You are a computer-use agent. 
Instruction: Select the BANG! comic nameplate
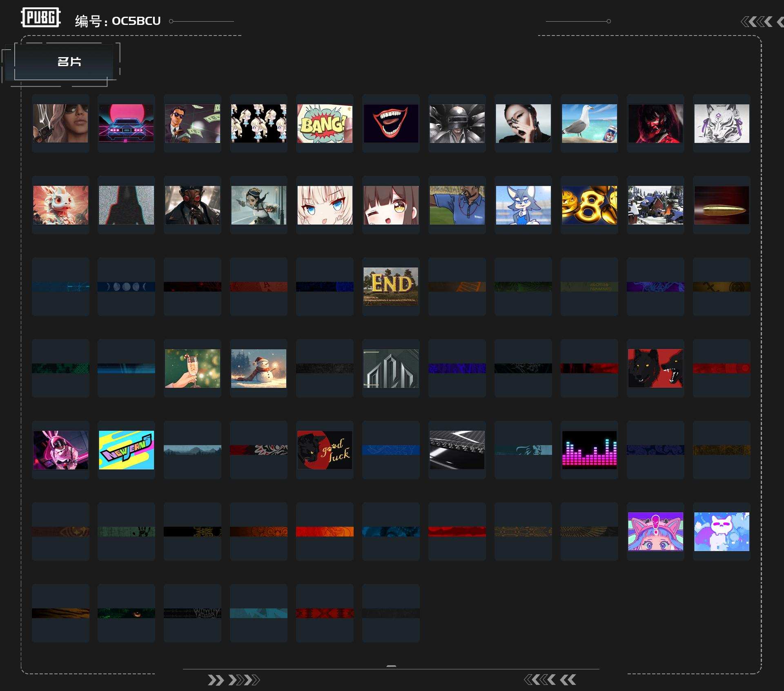point(325,123)
